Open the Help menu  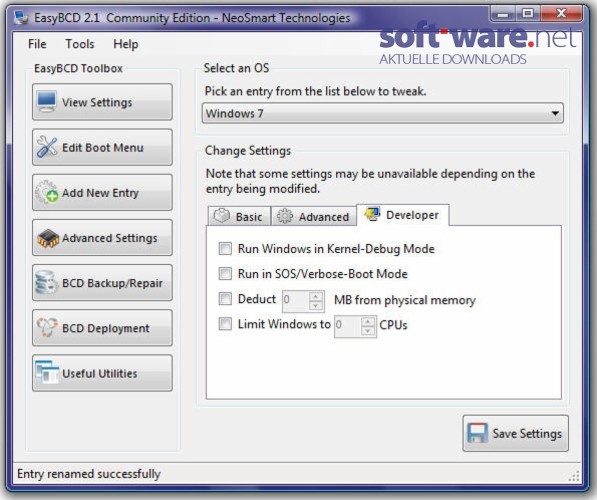coord(126,44)
